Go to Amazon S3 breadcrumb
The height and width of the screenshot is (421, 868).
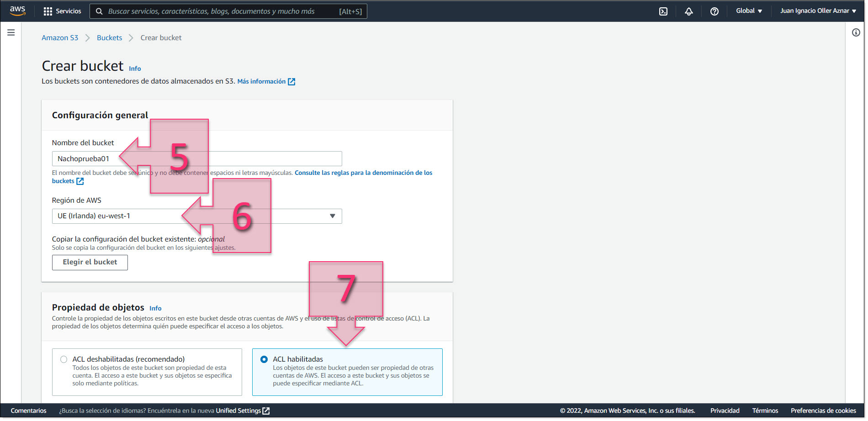60,38
